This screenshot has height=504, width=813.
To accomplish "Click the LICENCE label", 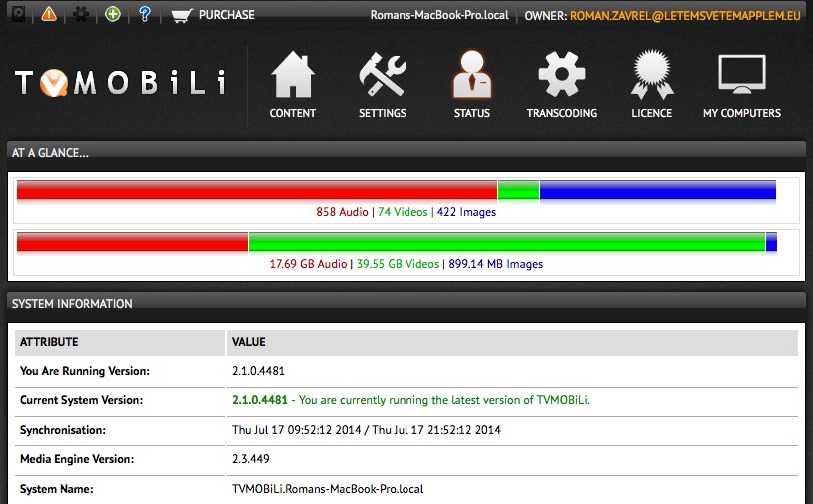I will click(x=652, y=113).
